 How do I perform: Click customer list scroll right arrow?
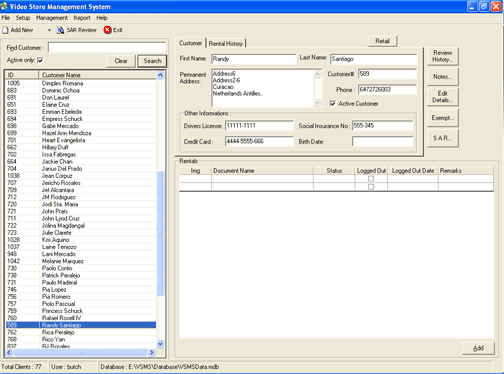(152, 352)
